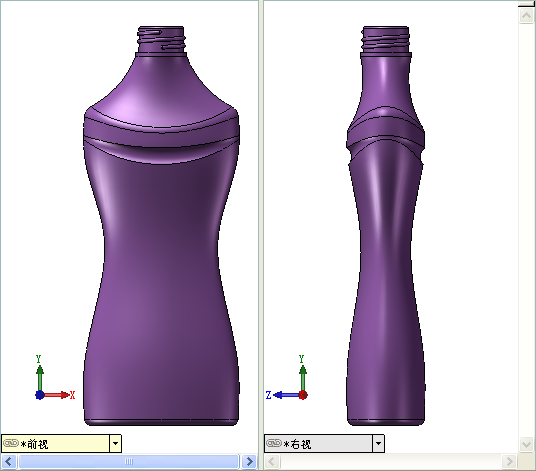Open the *右视 view orientation dropdown arrow

pos(378,444)
